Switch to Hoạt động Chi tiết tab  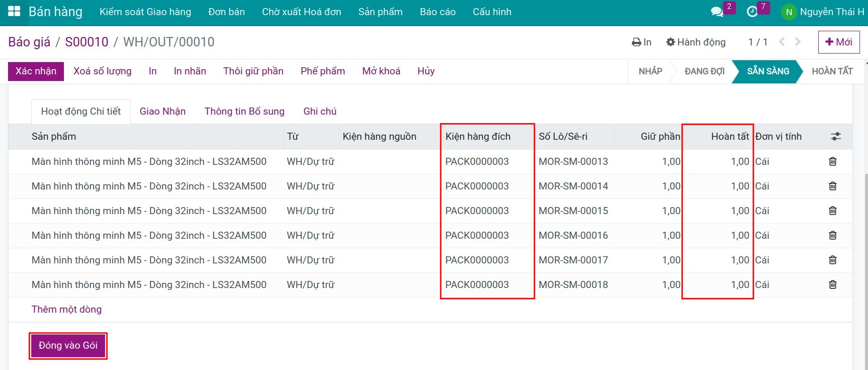(x=81, y=111)
